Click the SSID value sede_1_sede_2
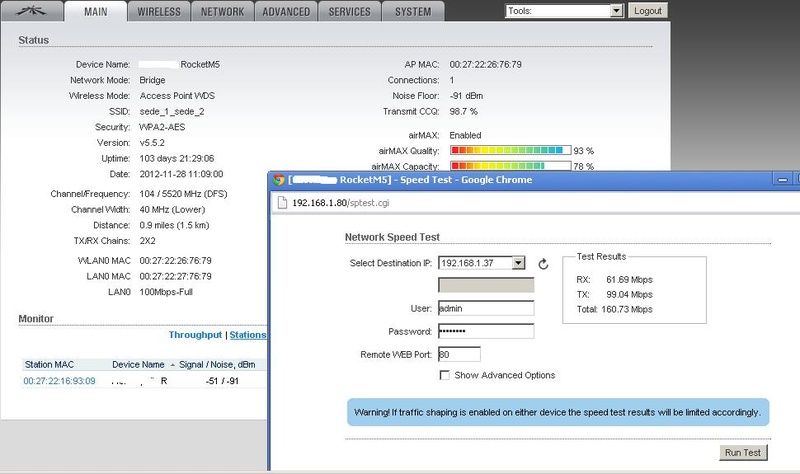The width and height of the screenshot is (800, 474). 172,111
